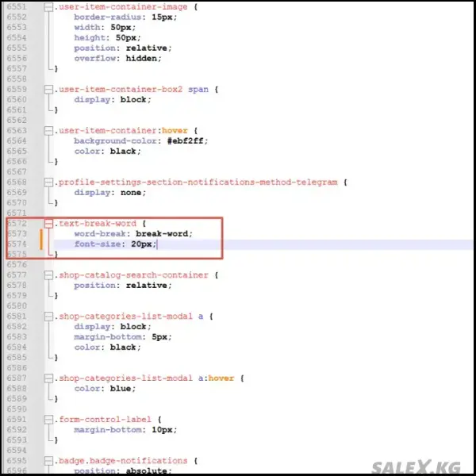The height and width of the screenshot is (476, 476).
Task: Collapse the .badge.badge-notifications block
Action: click(49, 460)
